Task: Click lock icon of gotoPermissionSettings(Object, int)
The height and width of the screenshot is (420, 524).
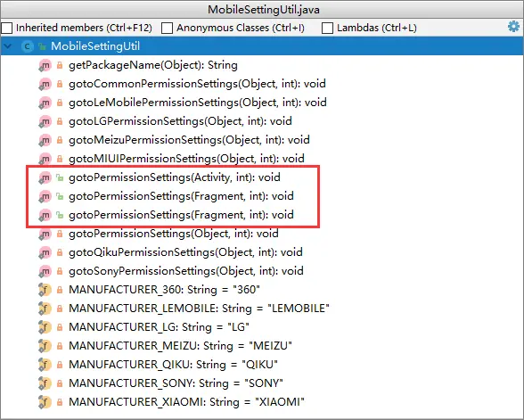Action: pos(60,234)
